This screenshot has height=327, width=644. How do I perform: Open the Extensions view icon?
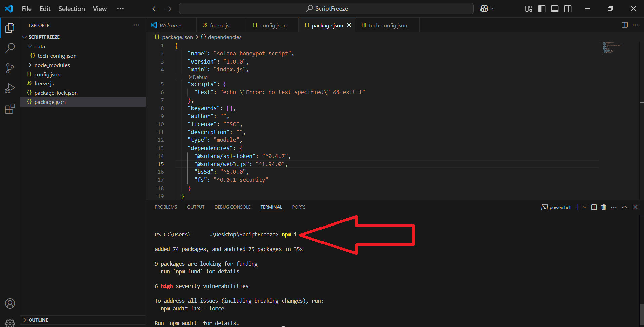click(10, 109)
